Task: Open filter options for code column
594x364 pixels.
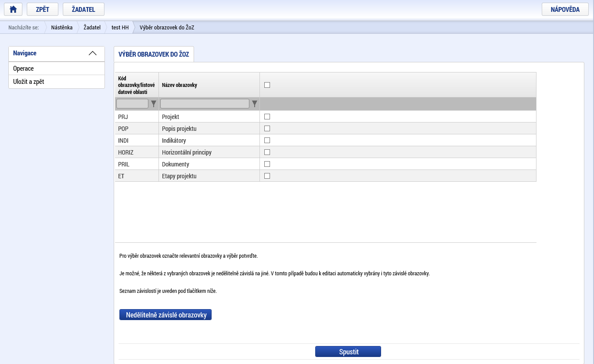Action: [x=154, y=104]
